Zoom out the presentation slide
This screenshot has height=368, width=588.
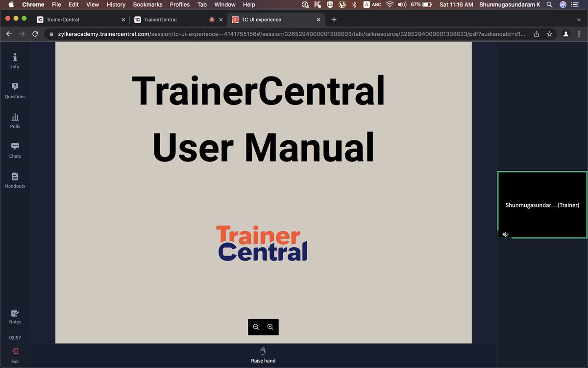coord(256,327)
